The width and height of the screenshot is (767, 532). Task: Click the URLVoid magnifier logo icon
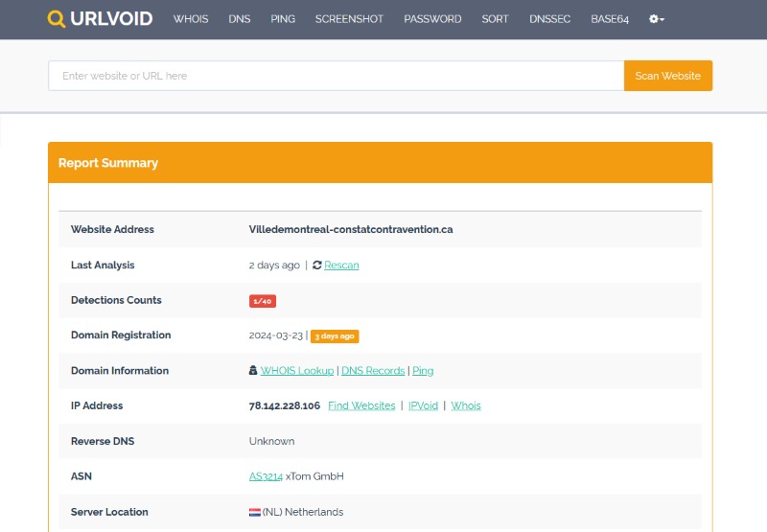click(57, 19)
